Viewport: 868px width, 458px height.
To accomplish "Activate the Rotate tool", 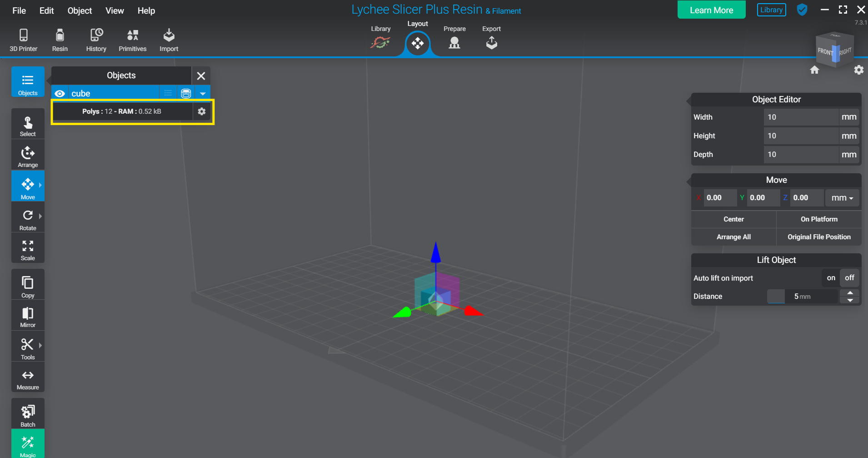I will (27, 217).
